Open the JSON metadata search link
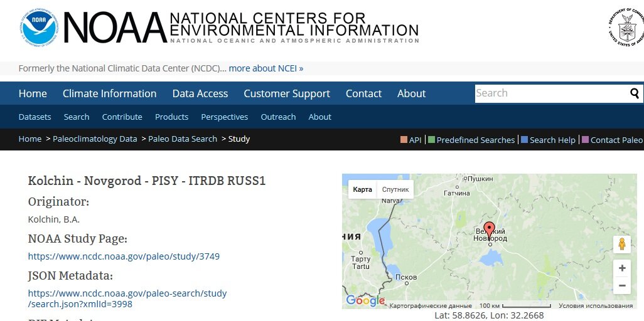Screen dimensions: 644x321 (x=127, y=299)
